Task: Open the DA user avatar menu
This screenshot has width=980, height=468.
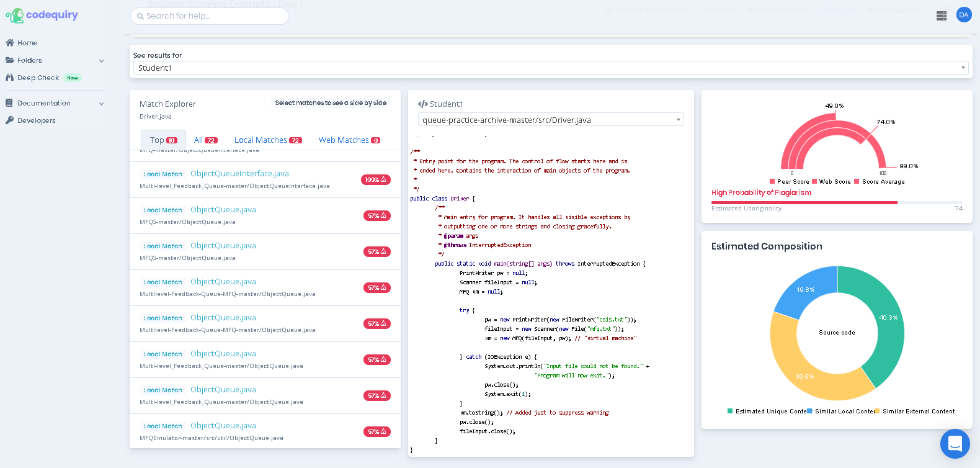Action: tap(964, 15)
